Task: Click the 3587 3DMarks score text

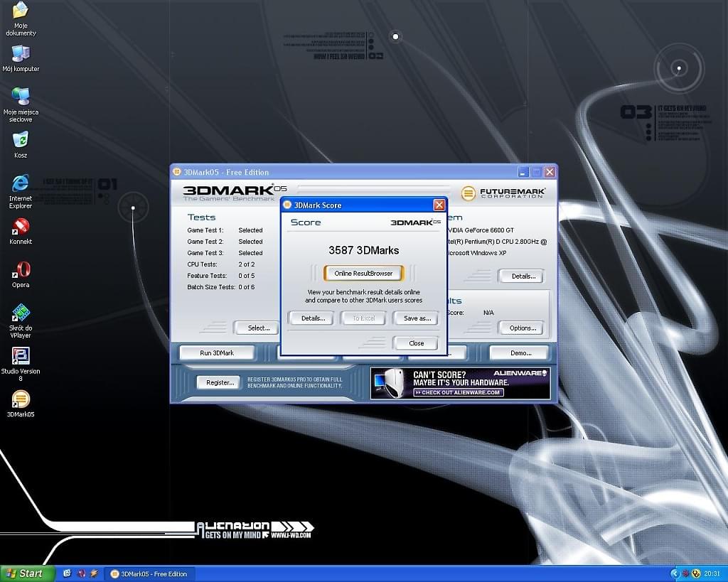Action: point(364,251)
